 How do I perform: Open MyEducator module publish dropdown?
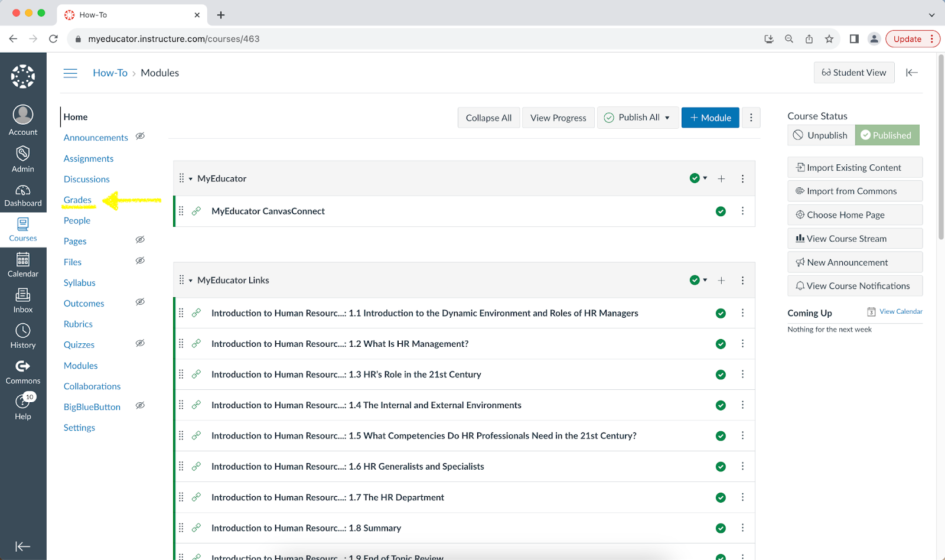coord(699,178)
